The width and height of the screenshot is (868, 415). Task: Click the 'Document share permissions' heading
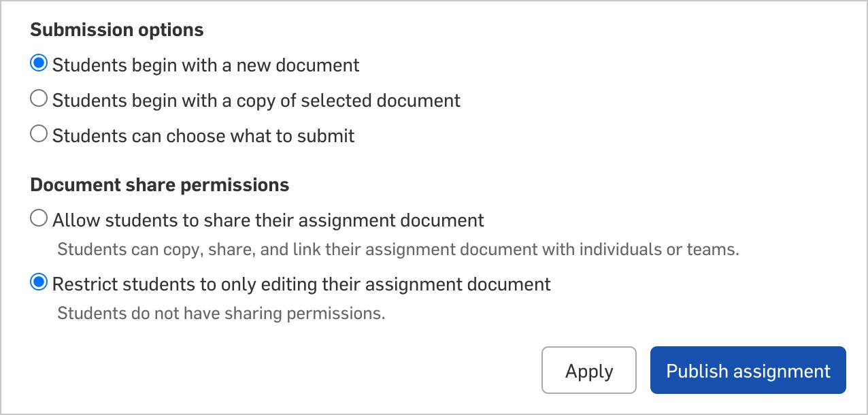click(x=160, y=185)
